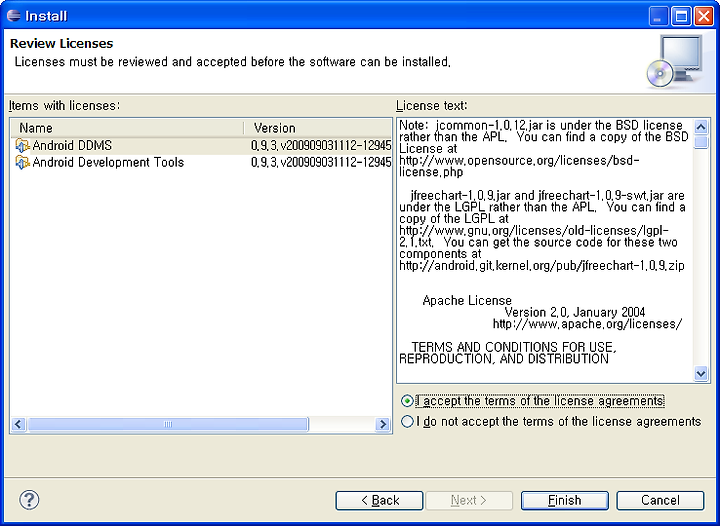Cancel the installation dialog
This screenshot has height=526, width=720.
click(x=660, y=500)
